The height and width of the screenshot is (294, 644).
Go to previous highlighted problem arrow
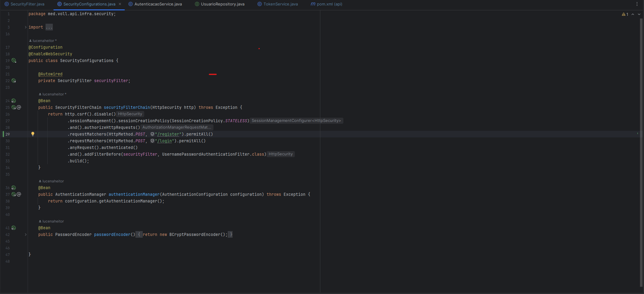coord(633,14)
